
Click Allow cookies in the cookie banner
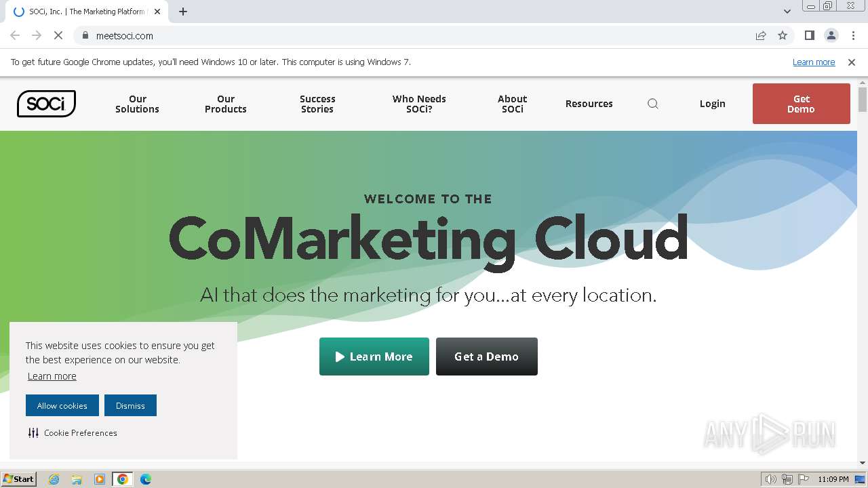point(62,405)
